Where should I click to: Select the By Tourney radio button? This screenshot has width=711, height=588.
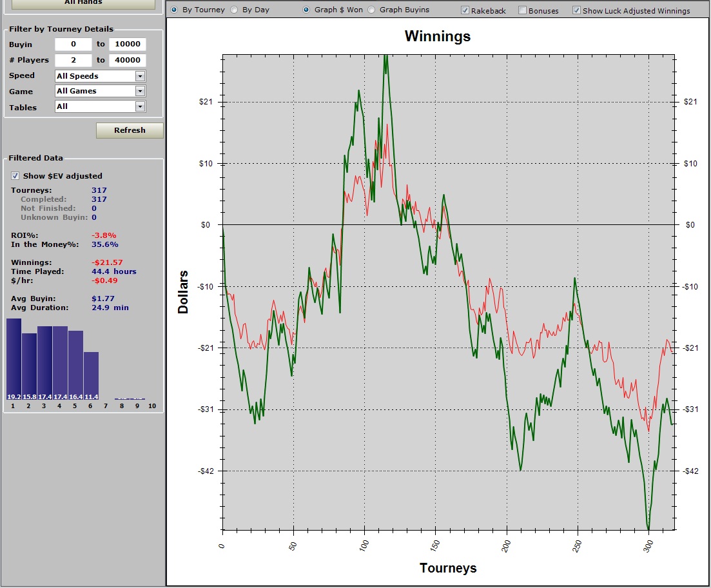(x=174, y=10)
